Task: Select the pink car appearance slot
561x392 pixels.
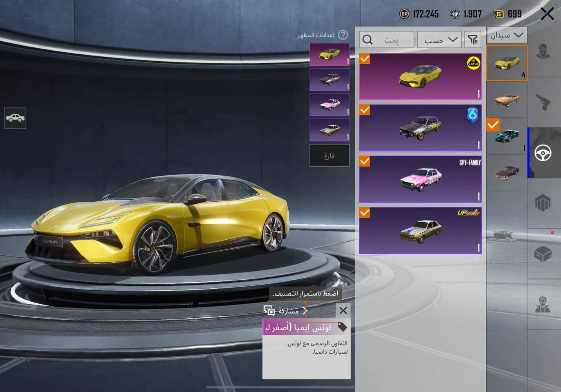Action: tap(329, 105)
